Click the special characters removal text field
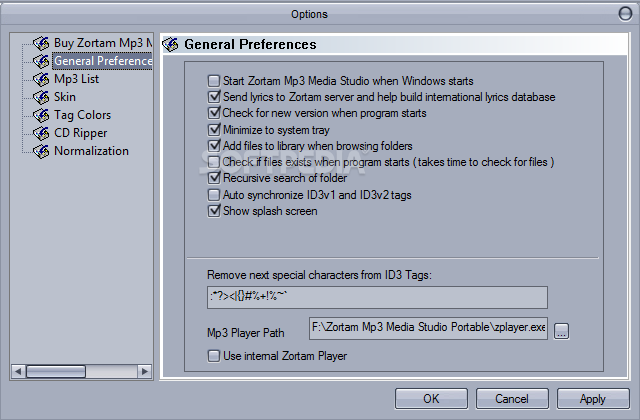Viewport: 640px width, 420px height. coord(377,298)
